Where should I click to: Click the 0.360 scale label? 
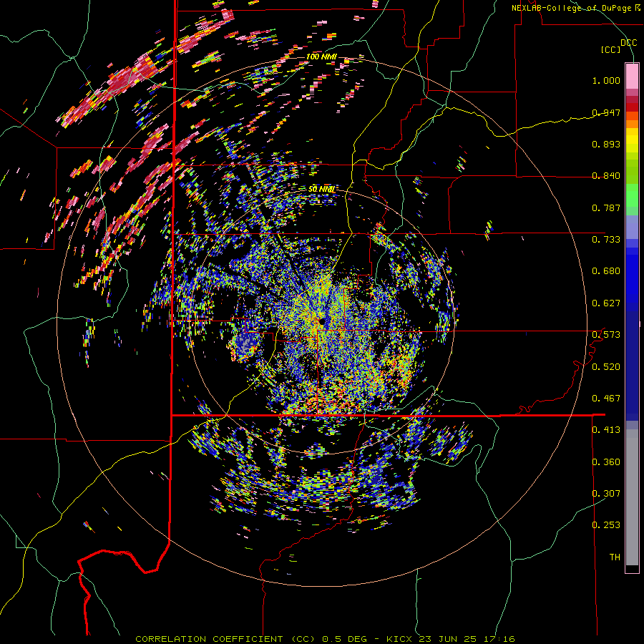[x=606, y=462]
